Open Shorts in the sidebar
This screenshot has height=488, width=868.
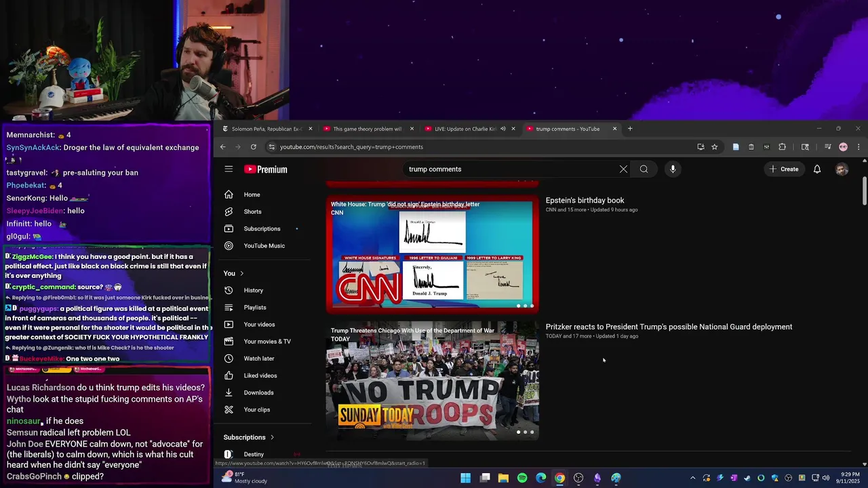point(263,211)
